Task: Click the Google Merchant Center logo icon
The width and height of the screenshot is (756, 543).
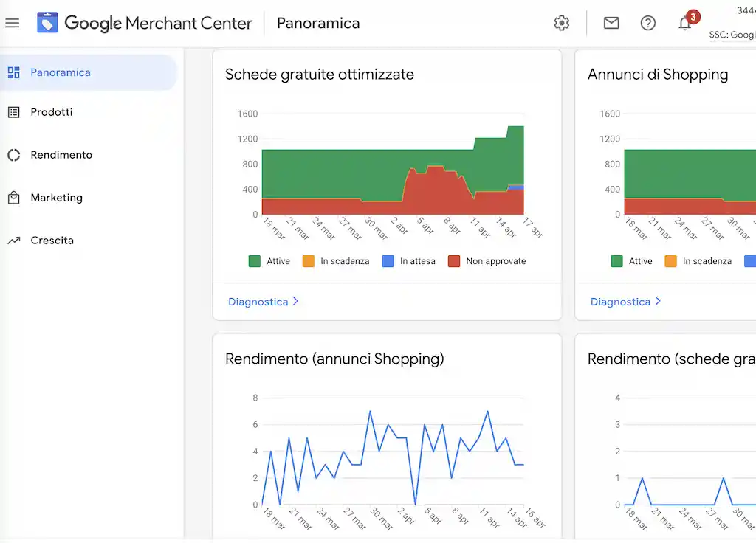Action: coord(47,23)
